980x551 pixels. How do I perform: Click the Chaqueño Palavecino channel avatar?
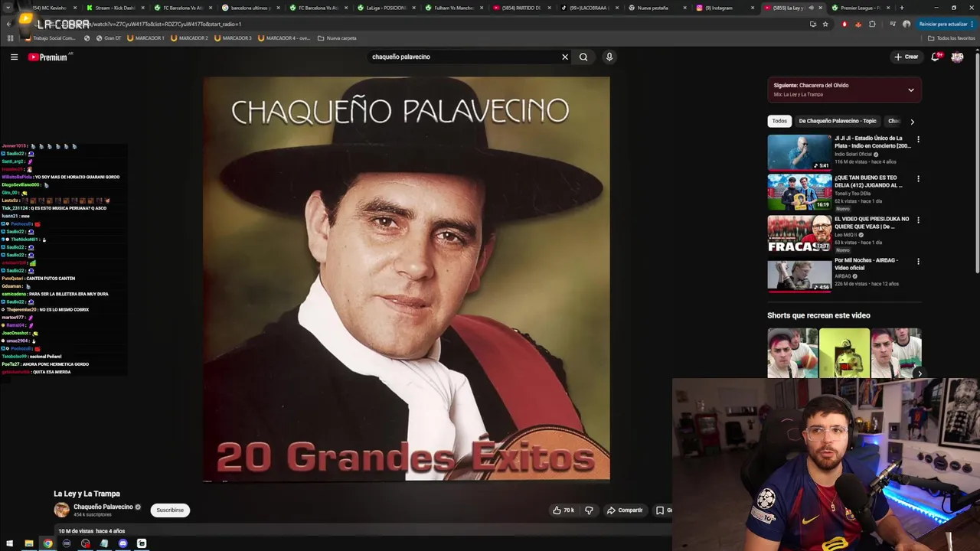click(61, 510)
